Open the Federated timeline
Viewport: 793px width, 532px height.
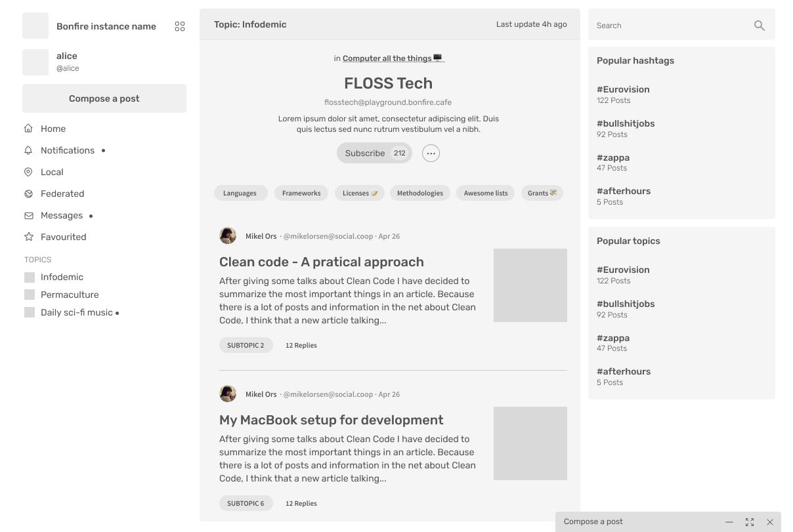point(62,194)
